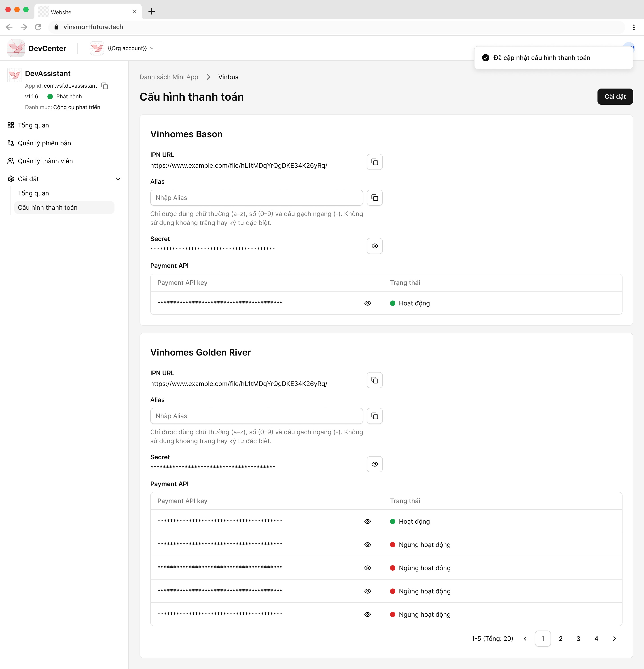Screen dimensions: 644x669
Task: Open Tổng quan under Cài đặt
Action: coord(34,193)
